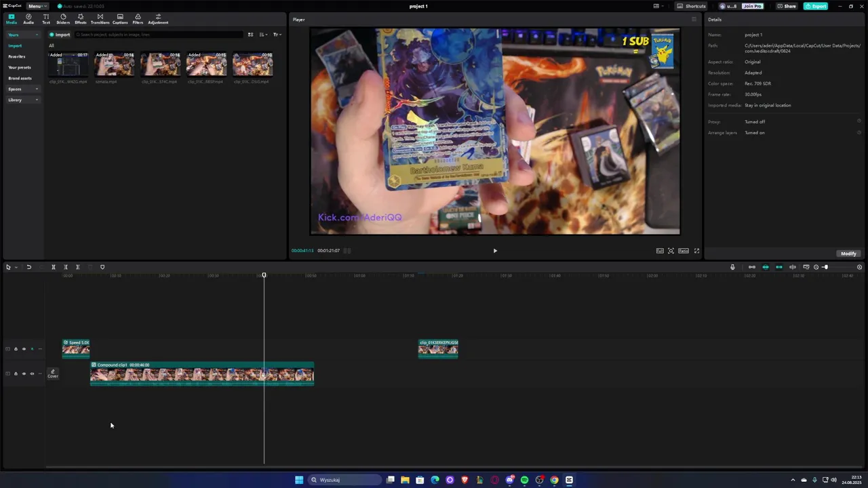This screenshot has height=488, width=868.
Task: Click the Join Pro button
Action: (x=752, y=6)
